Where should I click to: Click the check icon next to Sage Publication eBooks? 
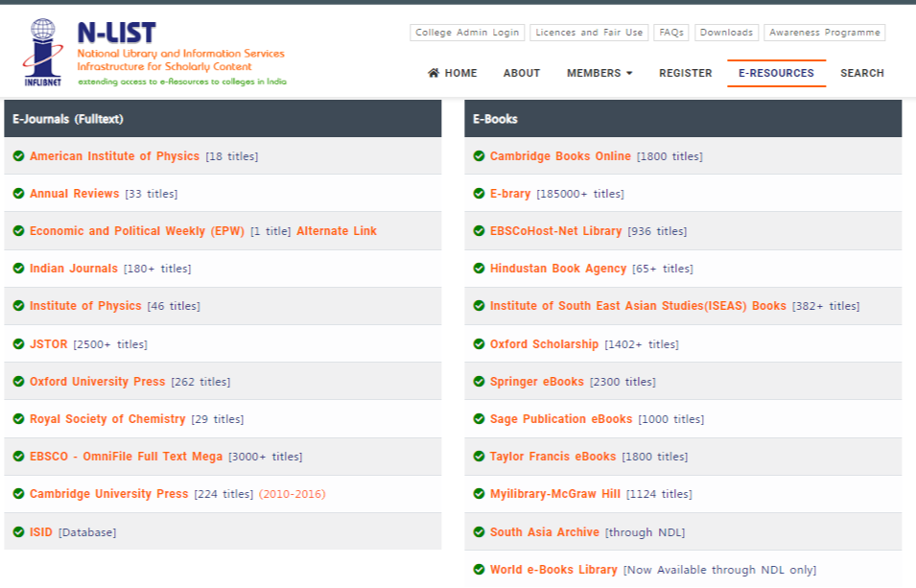tap(479, 419)
